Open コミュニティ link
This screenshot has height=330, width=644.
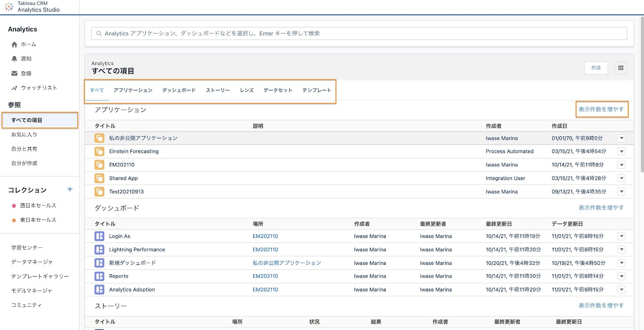tap(26, 305)
